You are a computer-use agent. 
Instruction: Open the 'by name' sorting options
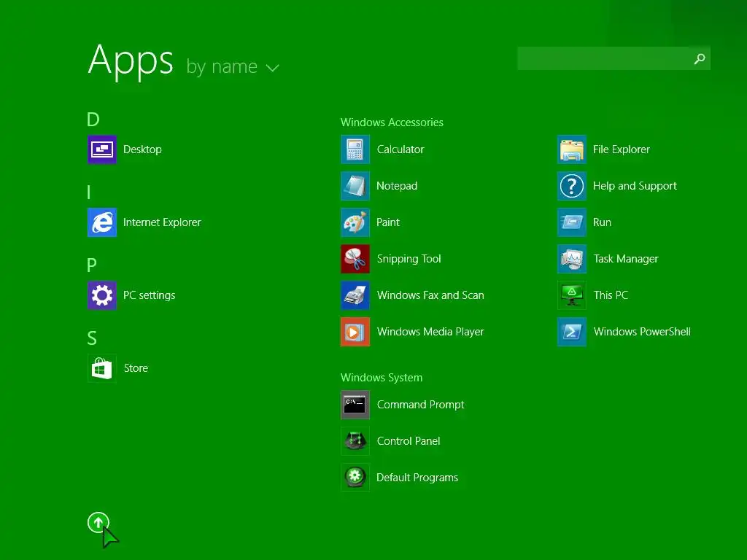pyautogui.click(x=232, y=66)
